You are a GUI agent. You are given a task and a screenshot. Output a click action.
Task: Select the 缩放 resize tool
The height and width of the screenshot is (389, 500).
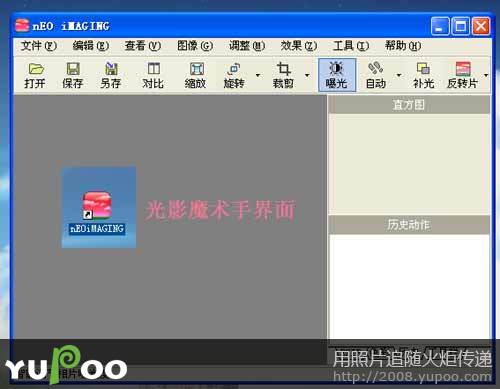click(x=196, y=75)
